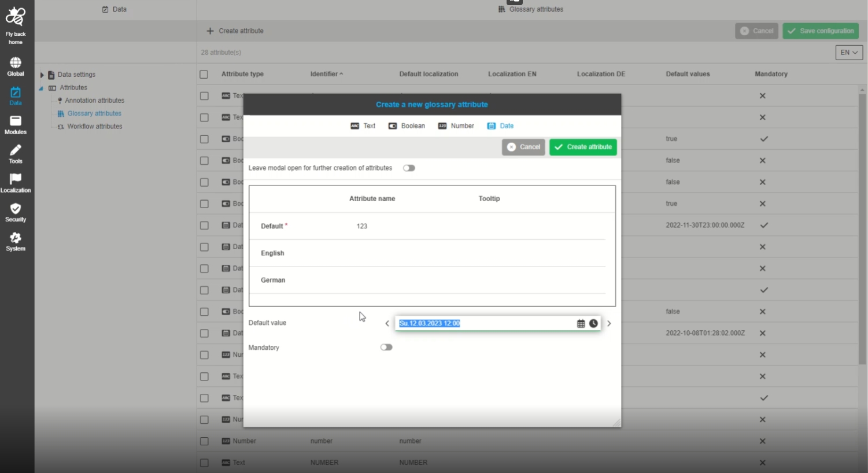Select the Boolean attribute type in modal
Screen dimensions: 868x473
[x=407, y=125]
